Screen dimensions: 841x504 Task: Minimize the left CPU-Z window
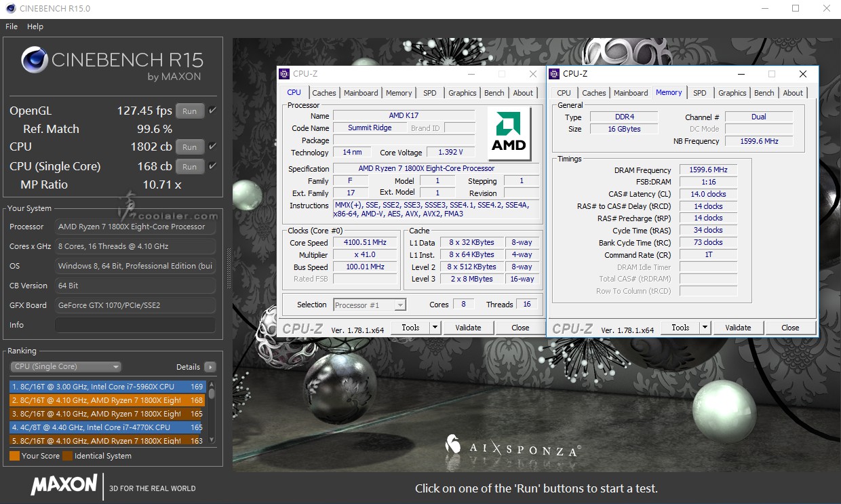471,74
